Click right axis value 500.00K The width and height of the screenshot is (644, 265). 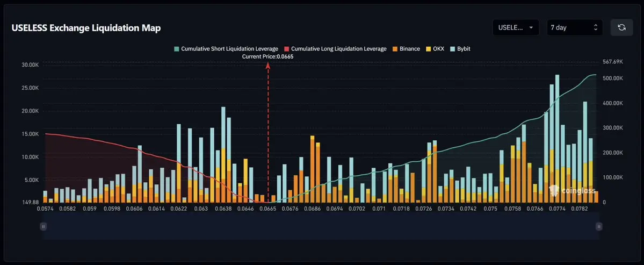coord(613,78)
